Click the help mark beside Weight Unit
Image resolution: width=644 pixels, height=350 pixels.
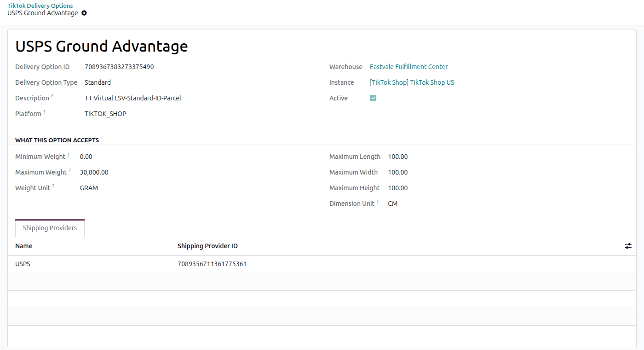(x=53, y=186)
